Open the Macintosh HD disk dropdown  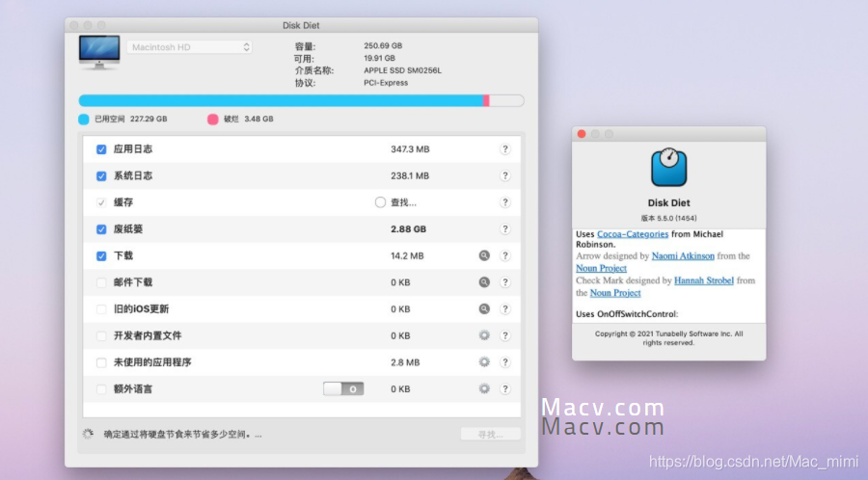tap(190, 47)
